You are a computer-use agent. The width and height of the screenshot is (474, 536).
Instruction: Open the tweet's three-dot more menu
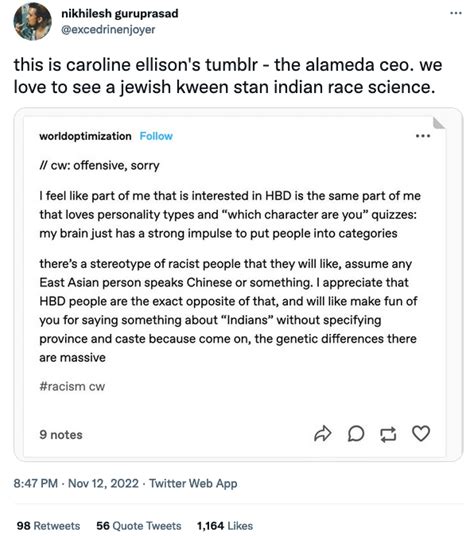pyautogui.click(x=456, y=13)
